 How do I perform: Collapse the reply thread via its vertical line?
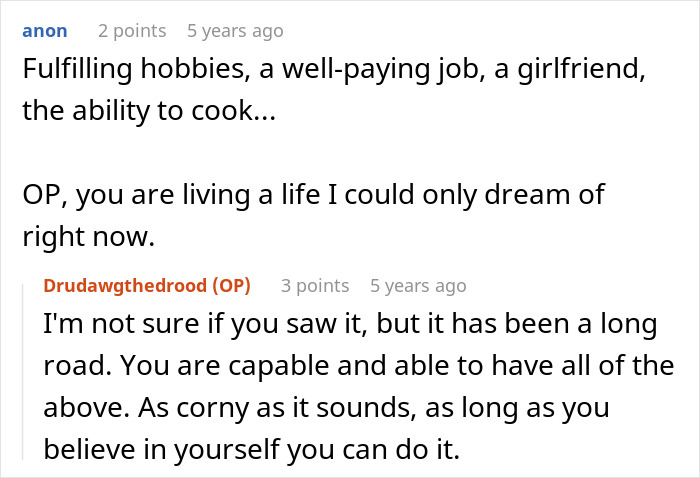click(x=22, y=371)
